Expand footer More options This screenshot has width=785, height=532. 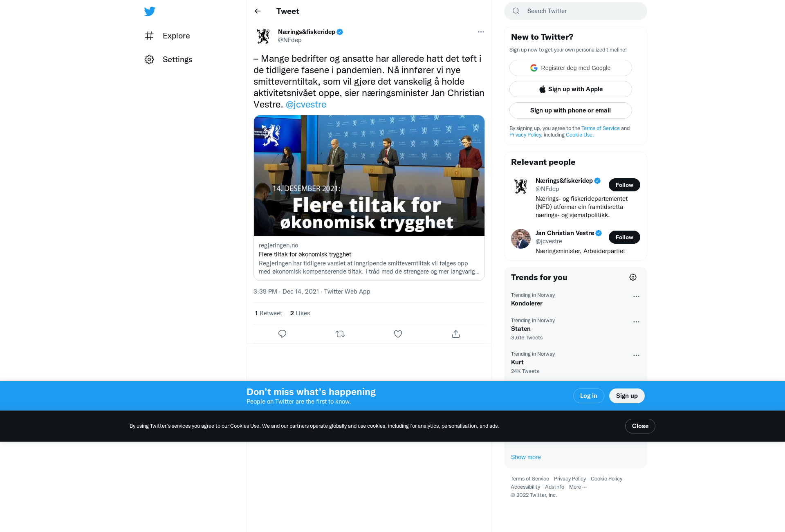tap(578, 487)
